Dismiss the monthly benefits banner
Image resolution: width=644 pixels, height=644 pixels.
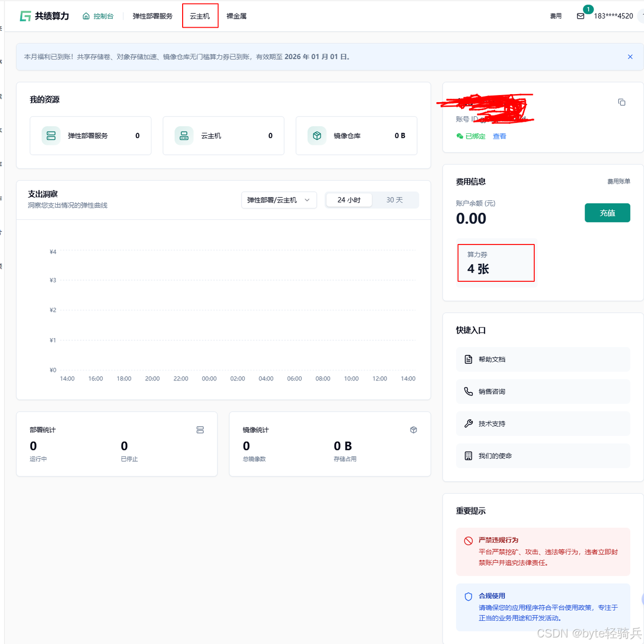tap(630, 57)
